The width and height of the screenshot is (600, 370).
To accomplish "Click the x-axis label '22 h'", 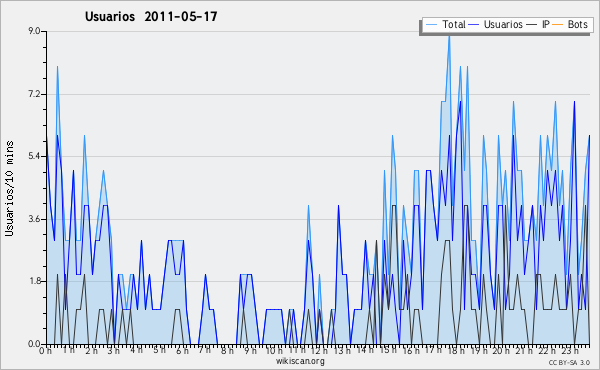I will pyautogui.click(x=547, y=350).
